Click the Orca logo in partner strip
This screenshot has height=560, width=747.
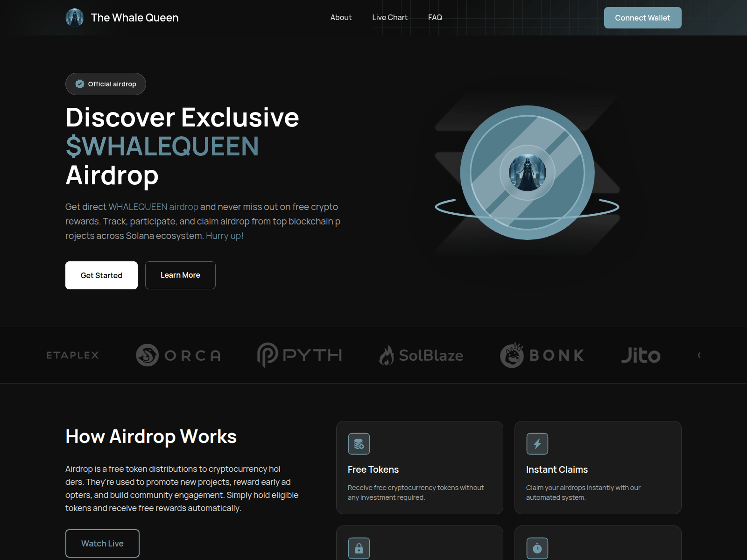pos(178,355)
